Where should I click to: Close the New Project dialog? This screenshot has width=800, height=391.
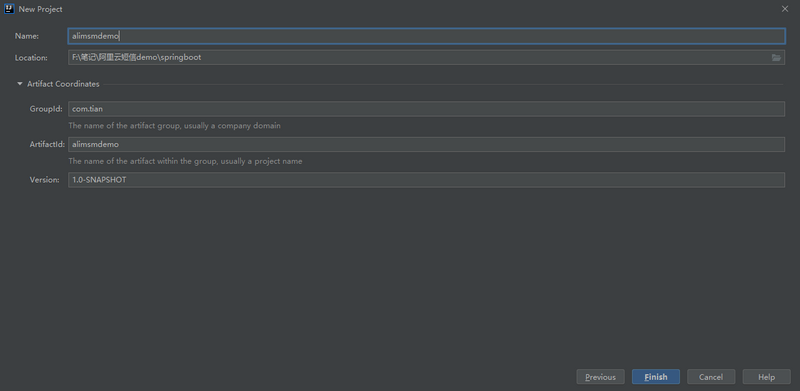785,9
